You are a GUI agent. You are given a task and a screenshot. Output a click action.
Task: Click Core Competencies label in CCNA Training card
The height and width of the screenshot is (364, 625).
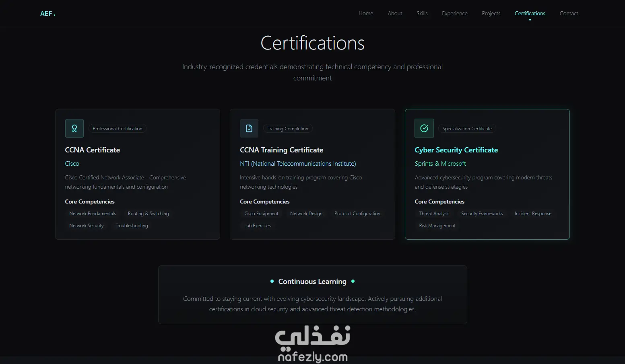[x=265, y=202]
